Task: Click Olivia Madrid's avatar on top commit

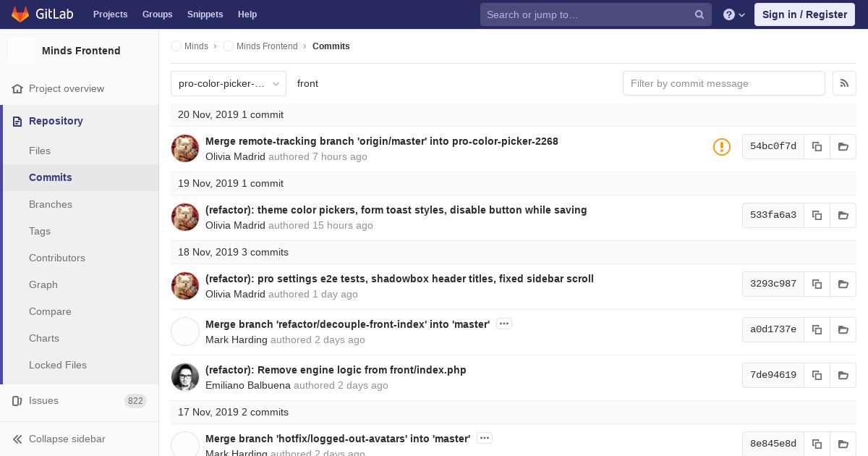Action: tap(185, 148)
